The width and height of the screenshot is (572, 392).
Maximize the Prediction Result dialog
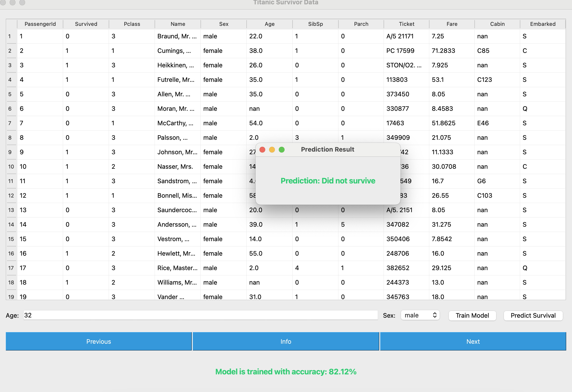click(282, 149)
